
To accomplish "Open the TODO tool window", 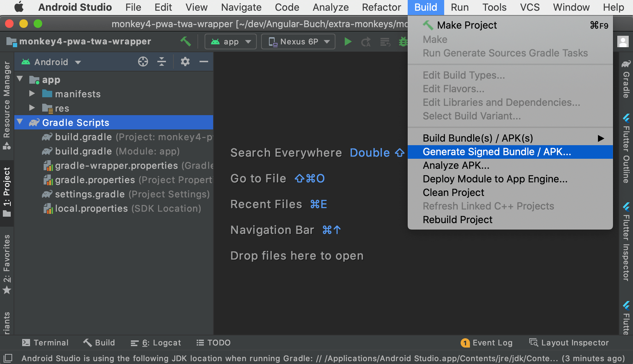I will coord(214,343).
